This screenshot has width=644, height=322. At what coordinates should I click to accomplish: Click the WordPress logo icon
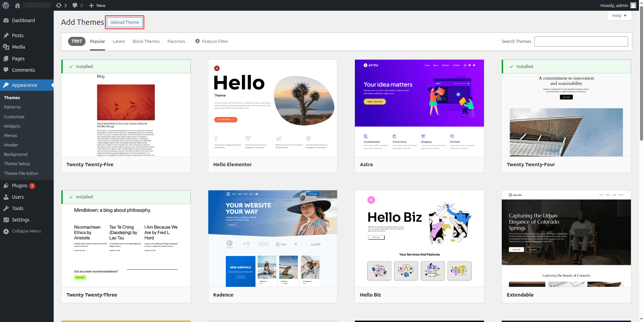pyautogui.click(x=6, y=5)
